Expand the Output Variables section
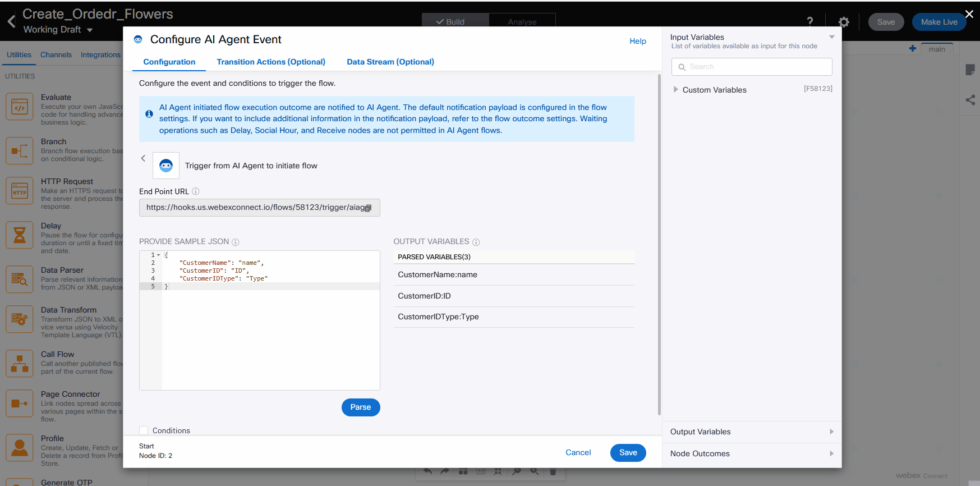980x486 pixels. [752, 432]
